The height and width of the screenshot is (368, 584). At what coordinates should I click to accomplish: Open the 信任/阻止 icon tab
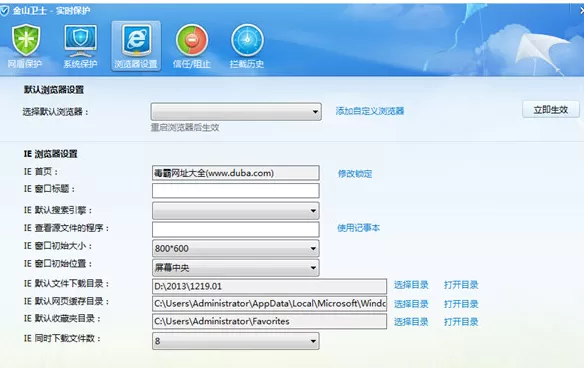point(191,46)
